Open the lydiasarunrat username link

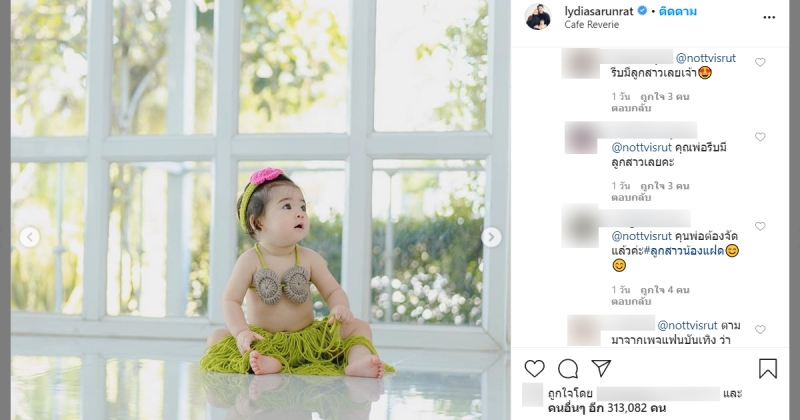coord(599,11)
